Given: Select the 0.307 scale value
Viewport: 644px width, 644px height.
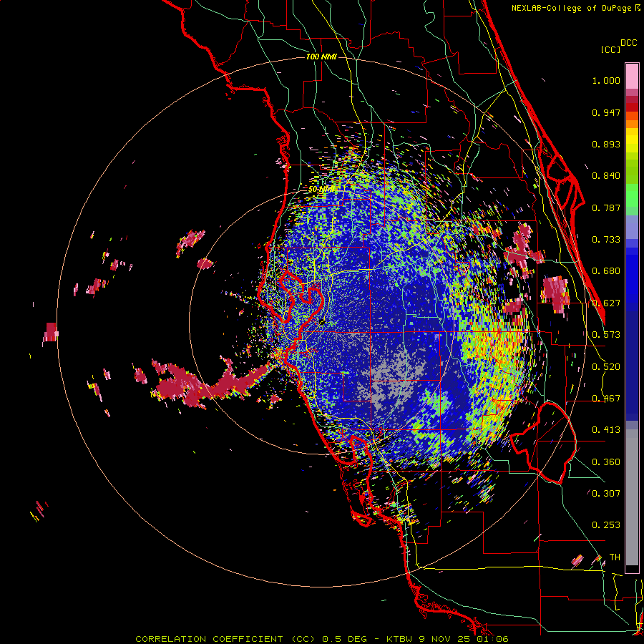Looking at the screenshot, I should tap(606, 493).
